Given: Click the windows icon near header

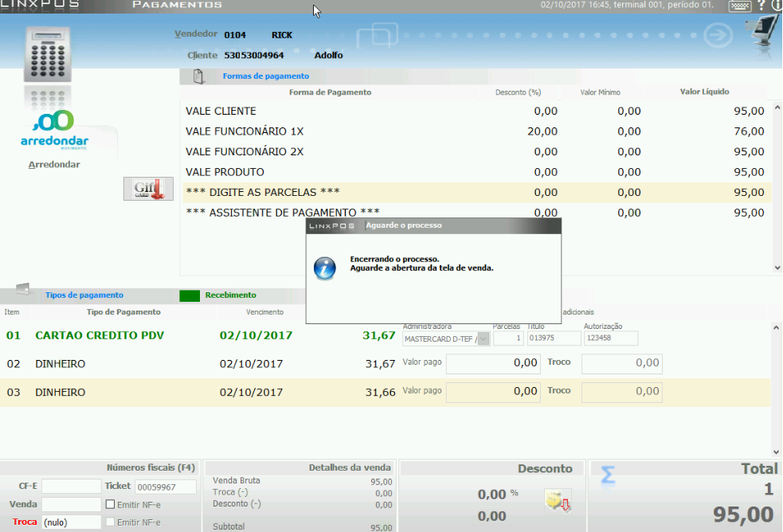Looking at the screenshot, I should [378, 34].
